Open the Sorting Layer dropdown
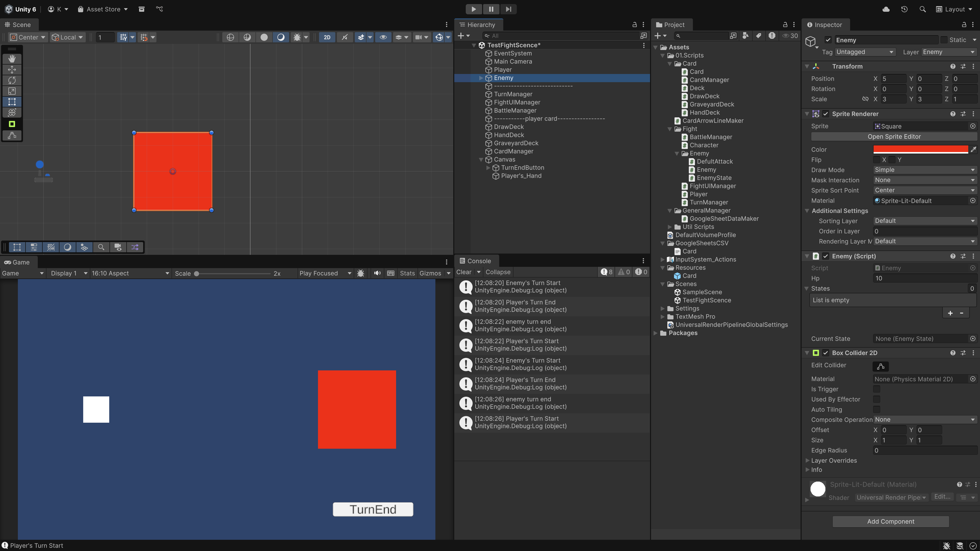This screenshot has width=980, height=551. [925, 221]
